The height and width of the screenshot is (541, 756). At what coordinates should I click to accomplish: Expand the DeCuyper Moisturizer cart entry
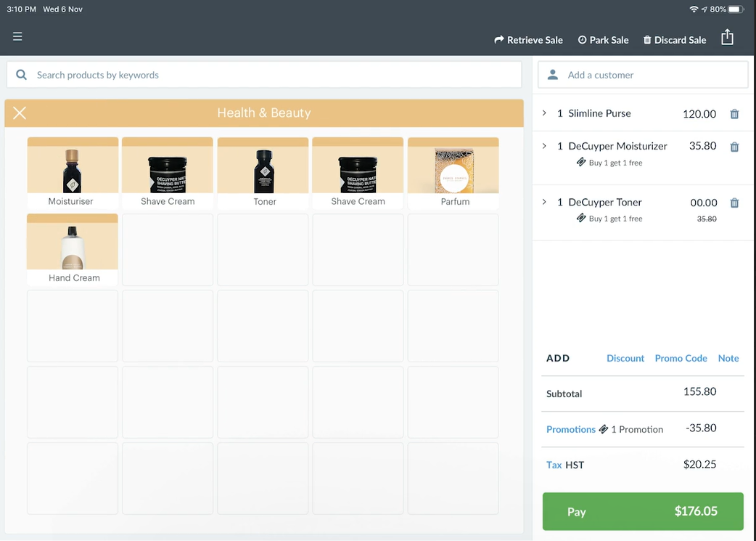(x=545, y=146)
